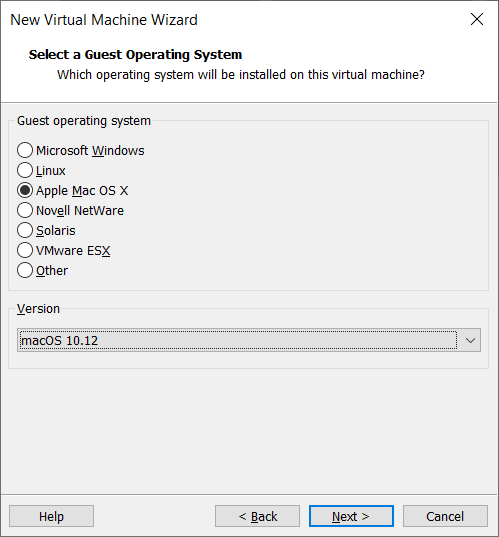Viewport: 499px width, 537px height.
Task: Click the Apple Mac OS X text label
Action: click(82, 191)
